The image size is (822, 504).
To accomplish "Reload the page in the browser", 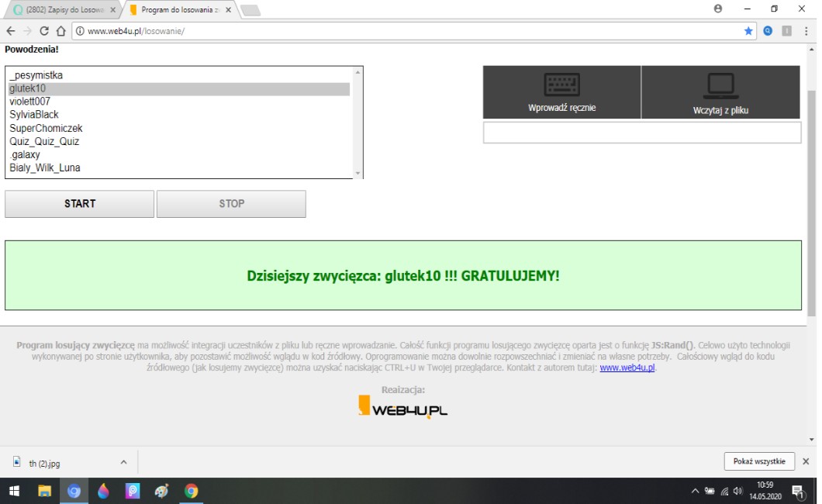I will [x=44, y=31].
